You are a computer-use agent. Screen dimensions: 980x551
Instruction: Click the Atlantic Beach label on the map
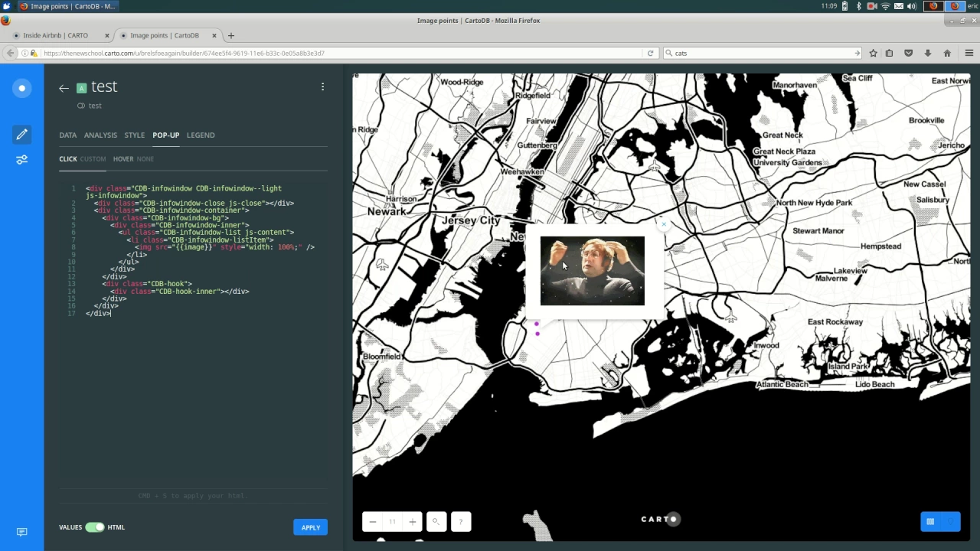point(782,384)
